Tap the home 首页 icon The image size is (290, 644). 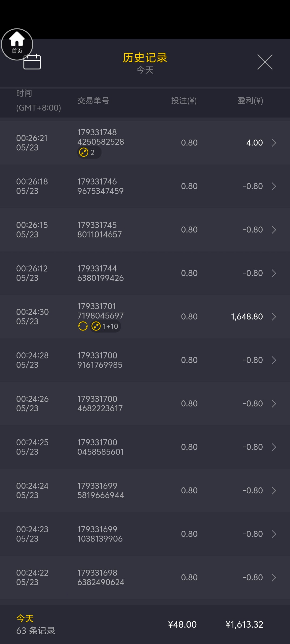point(17,44)
